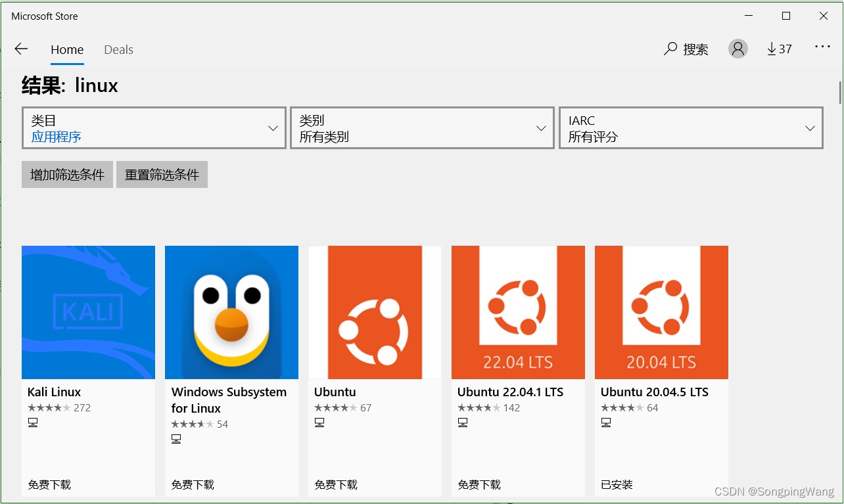Click the 结果: linux heading
The image size is (844, 504).
[x=70, y=85]
